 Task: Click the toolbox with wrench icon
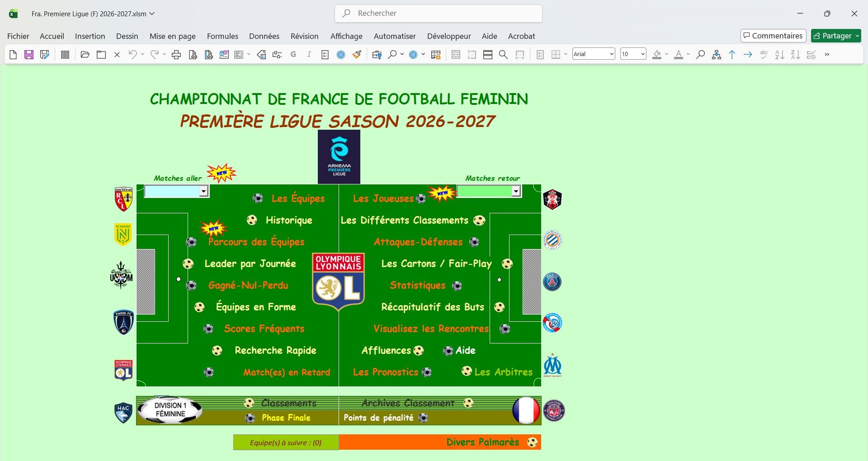(x=377, y=55)
